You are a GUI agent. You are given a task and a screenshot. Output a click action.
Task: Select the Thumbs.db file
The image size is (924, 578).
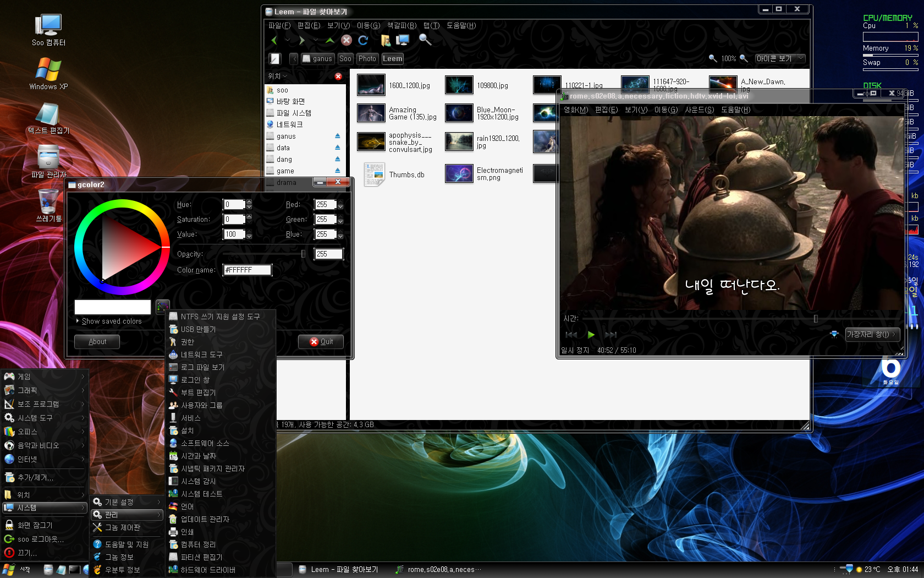coord(375,175)
